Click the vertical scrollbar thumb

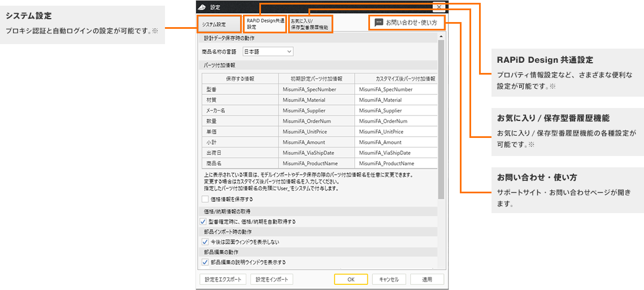[x=441, y=119]
